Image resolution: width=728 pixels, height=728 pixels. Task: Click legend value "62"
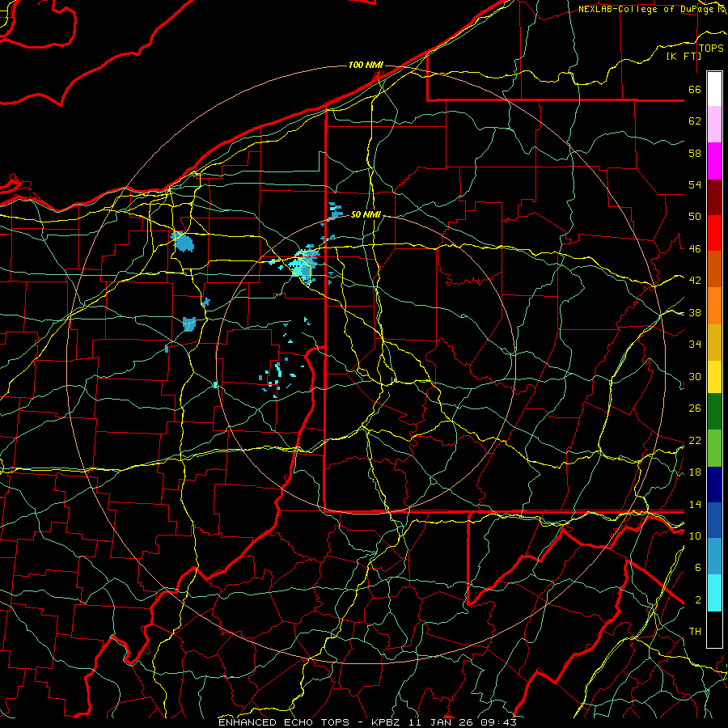(695, 121)
